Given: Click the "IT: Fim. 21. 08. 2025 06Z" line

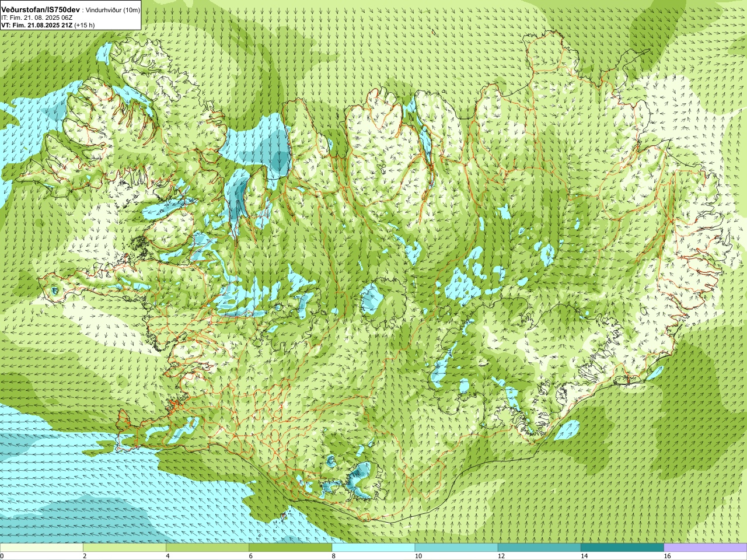Looking at the screenshot, I should click(37, 18).
